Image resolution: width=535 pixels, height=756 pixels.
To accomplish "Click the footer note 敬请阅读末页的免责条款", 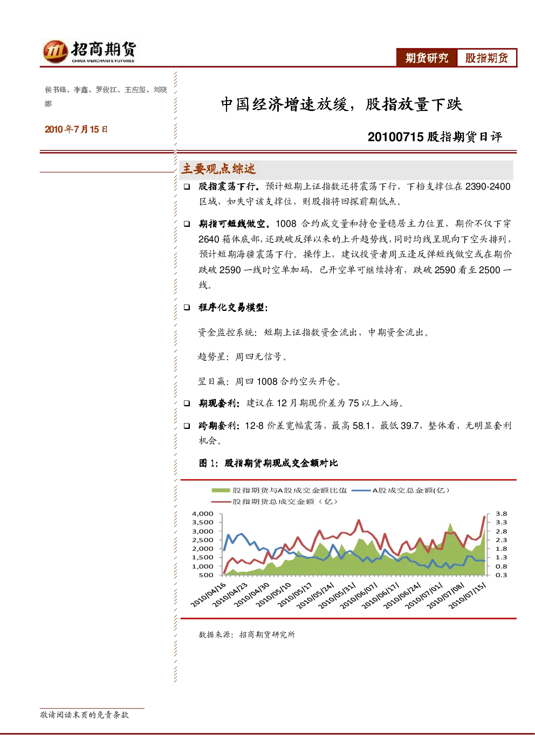I will 85,715.
